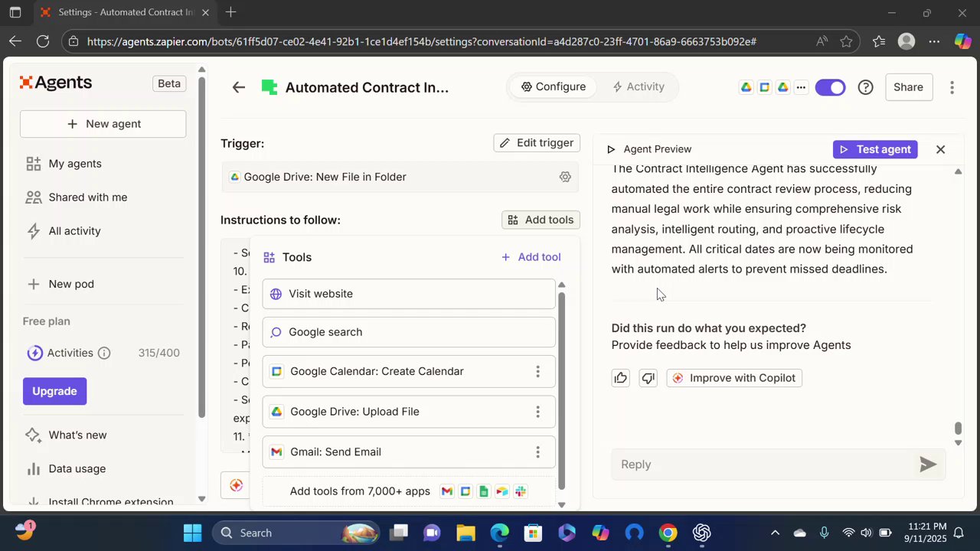980x551 pixels.
Task: Toggle the agent on/off switch
Action: [x=830, y=87]
